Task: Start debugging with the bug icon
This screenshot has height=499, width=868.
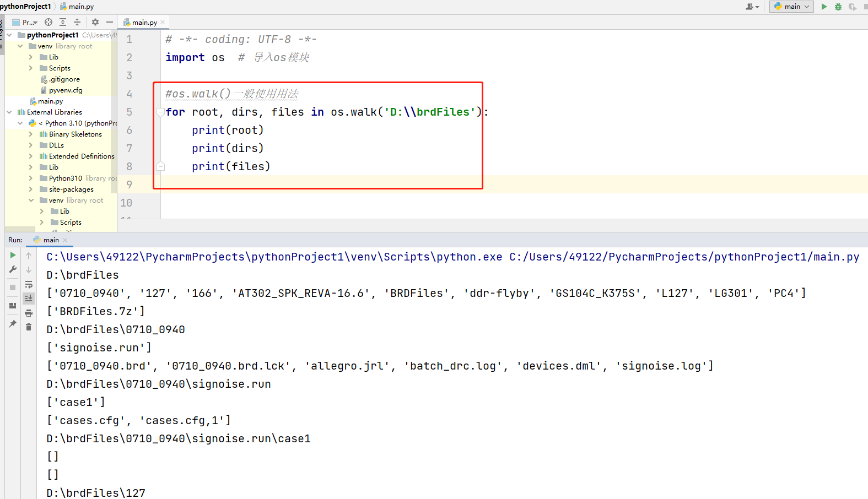Action: coord(838,7)
